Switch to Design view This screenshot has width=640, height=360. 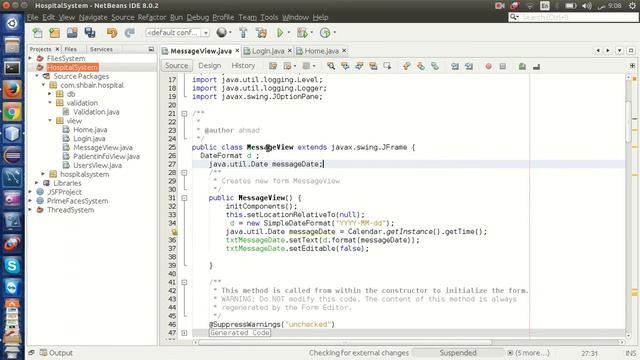(209, 65)
